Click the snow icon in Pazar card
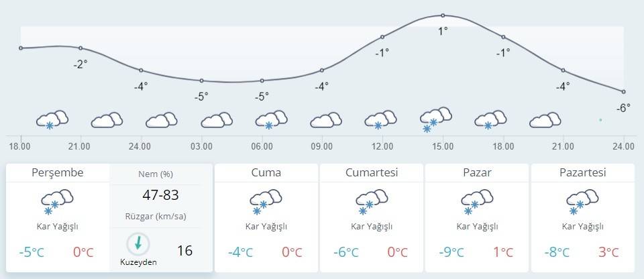 476,201
